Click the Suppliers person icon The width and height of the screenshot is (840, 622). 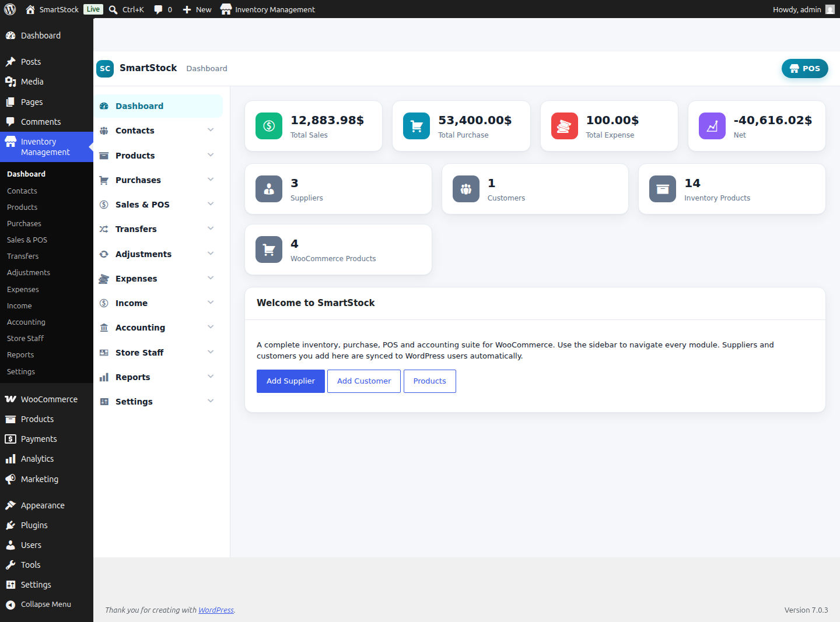click(x=269, y=189)
